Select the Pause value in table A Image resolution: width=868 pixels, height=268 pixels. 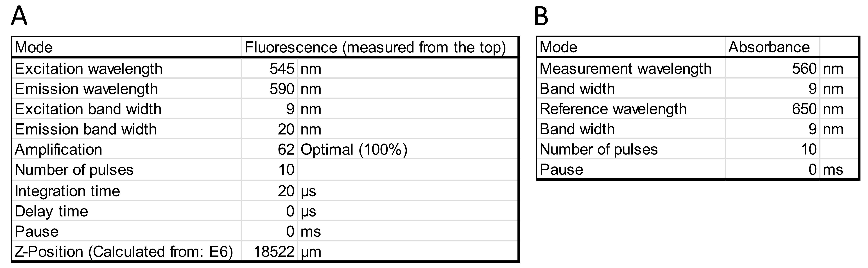tap(270, 231)
